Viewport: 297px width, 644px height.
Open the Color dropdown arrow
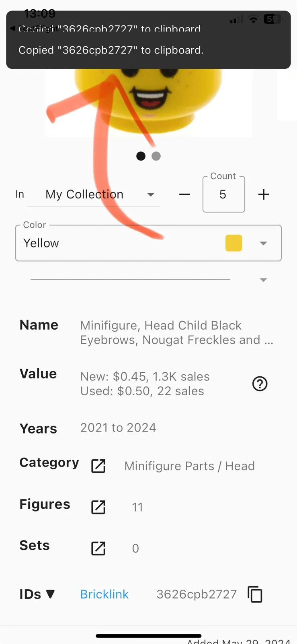[x=263, y=243]
